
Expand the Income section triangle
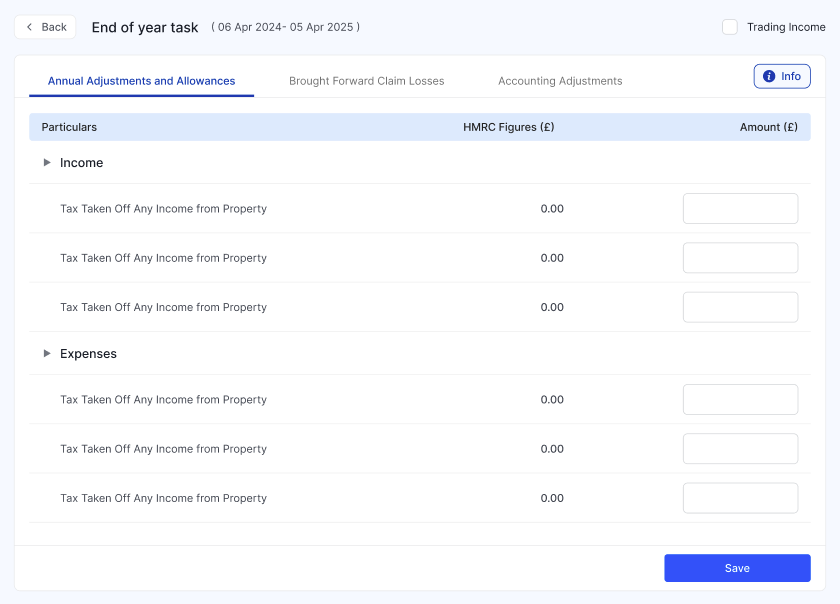pos(47,163)
